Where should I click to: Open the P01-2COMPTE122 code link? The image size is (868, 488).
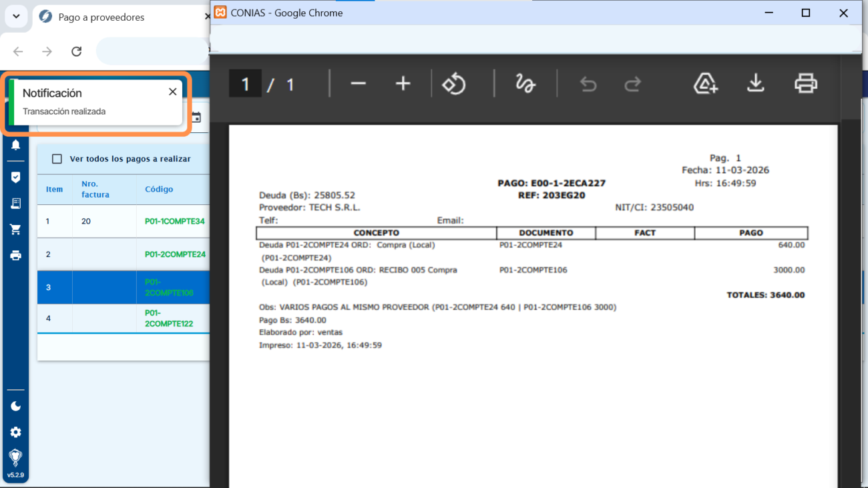[x=169, y=318]
